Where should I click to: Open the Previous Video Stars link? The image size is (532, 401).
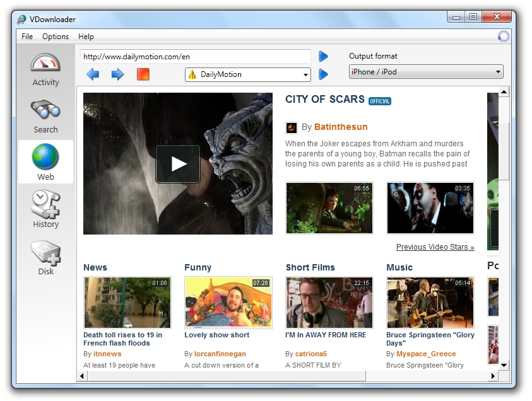tap(435, 247)
